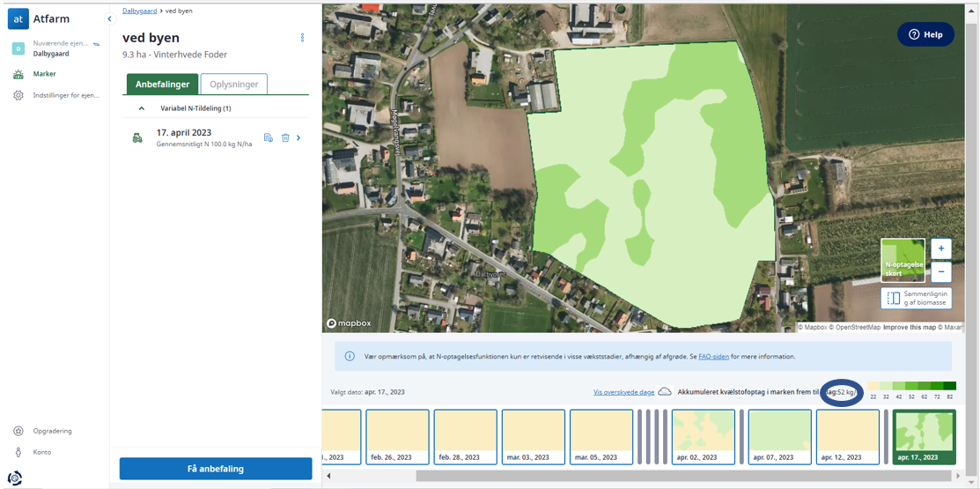Collapse the left sidebar with the arrow
The width and height of the screenshot is (980, 489).
109,19
